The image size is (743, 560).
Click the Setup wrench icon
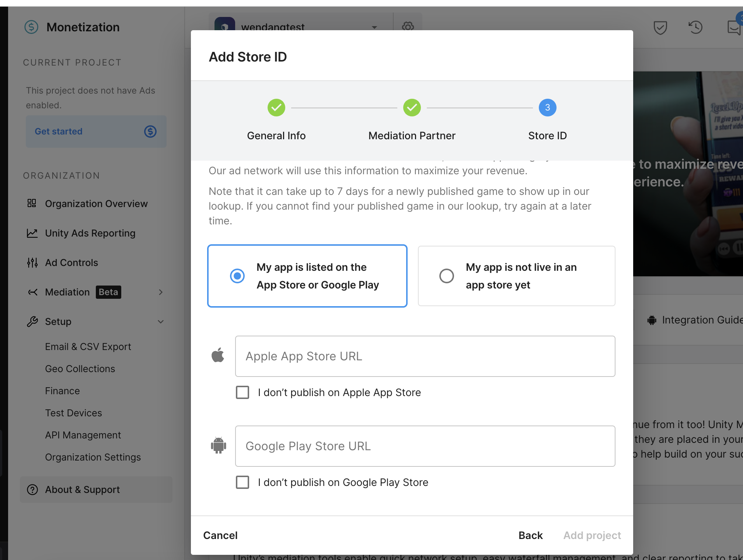point(32,322)
